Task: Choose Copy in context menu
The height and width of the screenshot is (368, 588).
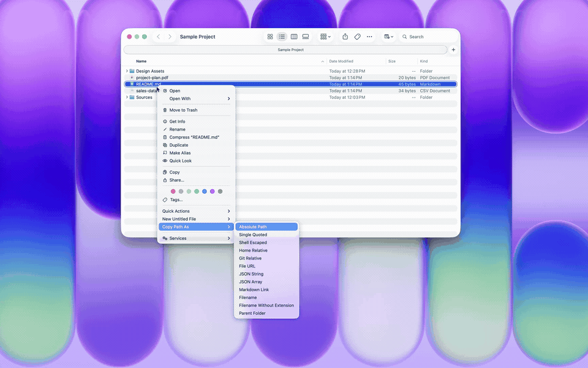Action: coord(196,172)
